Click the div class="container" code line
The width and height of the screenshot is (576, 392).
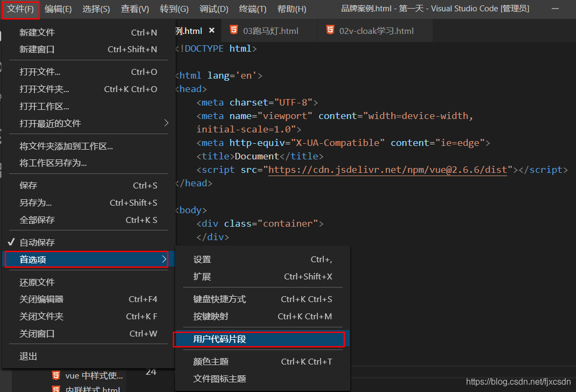coord(260,223)
